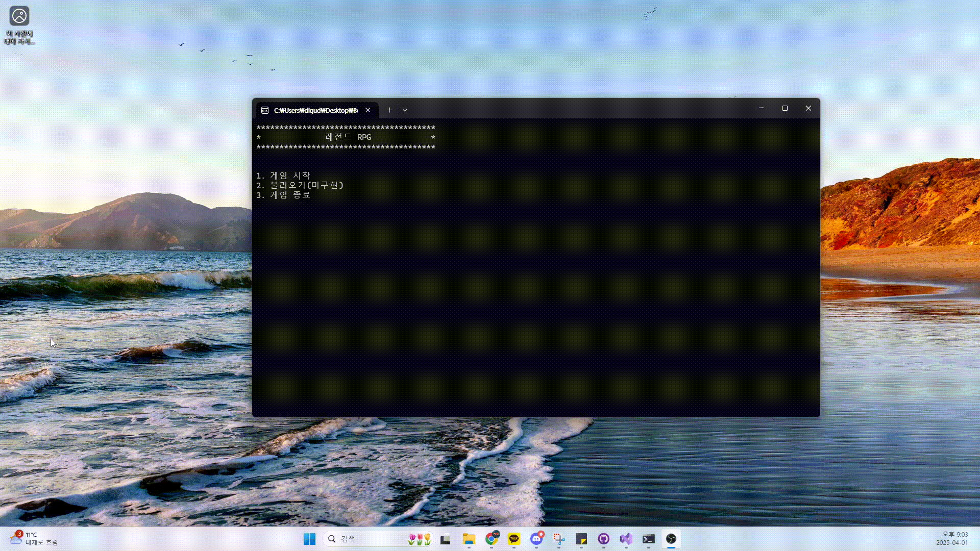The image size is (980, 551).
Task: Open Windows Terminal taskbar icon
Action: click(648, 539)
